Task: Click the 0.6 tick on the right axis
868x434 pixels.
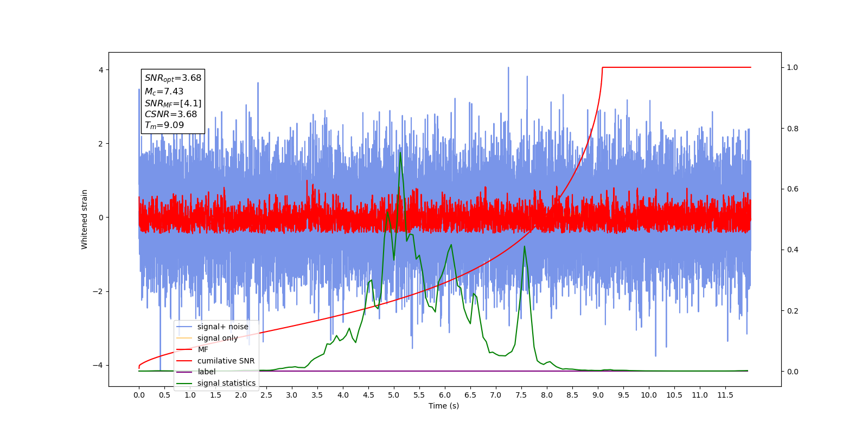Action: (x=793, y=189)
